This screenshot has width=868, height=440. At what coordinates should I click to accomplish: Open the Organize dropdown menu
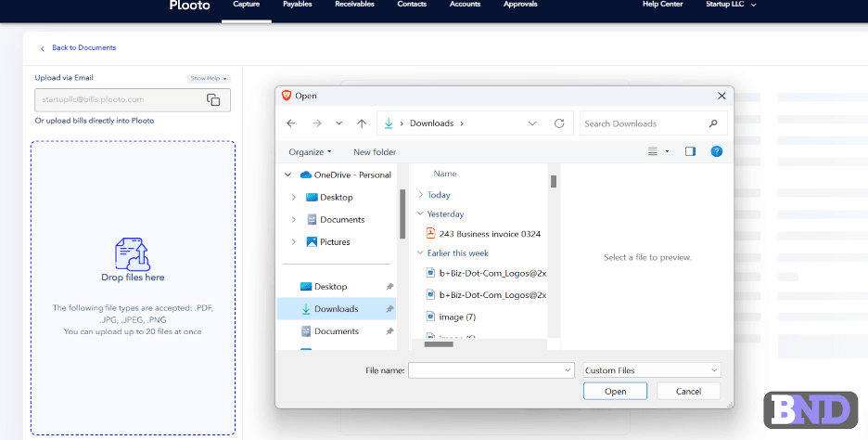point(310,152)
